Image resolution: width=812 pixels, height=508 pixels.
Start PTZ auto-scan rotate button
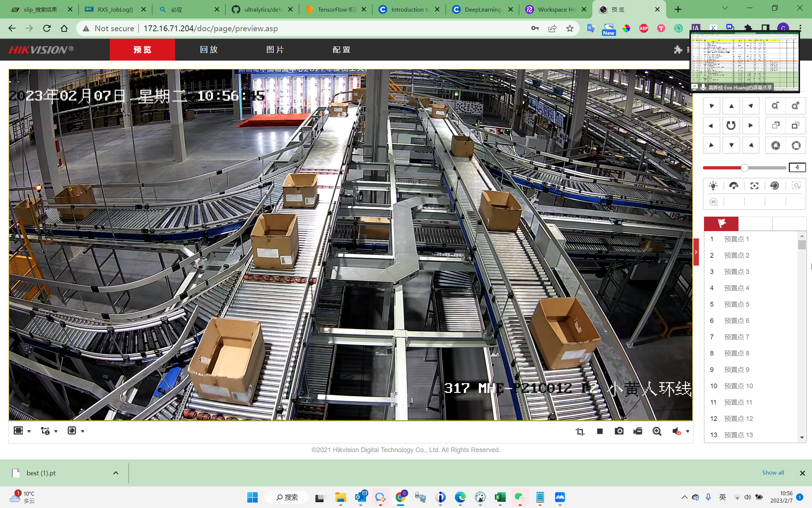click(x=731, y=126)
